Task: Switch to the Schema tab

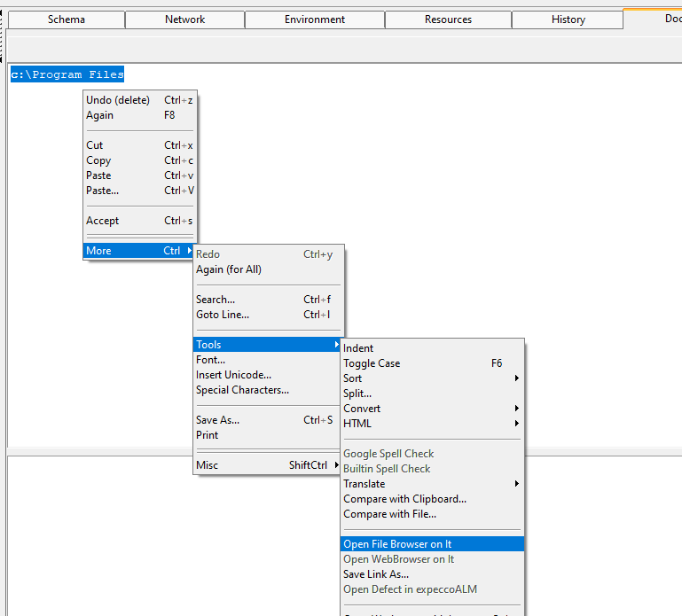Action: (x=66, y=19)
